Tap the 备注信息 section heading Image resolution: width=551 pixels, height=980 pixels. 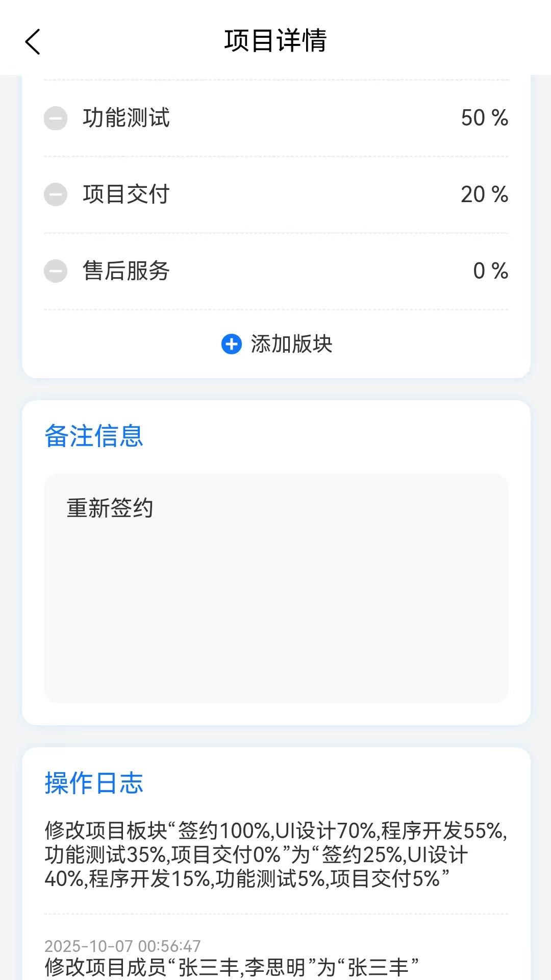pos(94,436)
